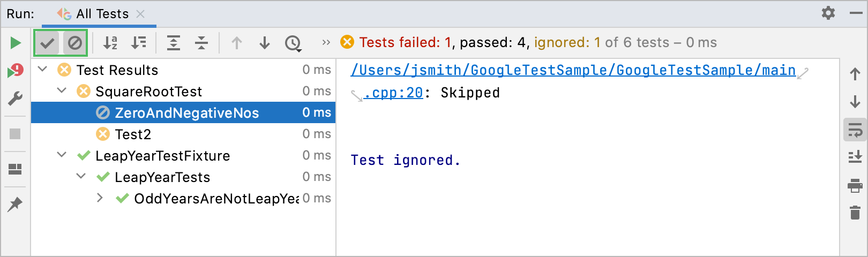
Task: Collapse the LeapYearTestFixture node
Action: (62, 155)
